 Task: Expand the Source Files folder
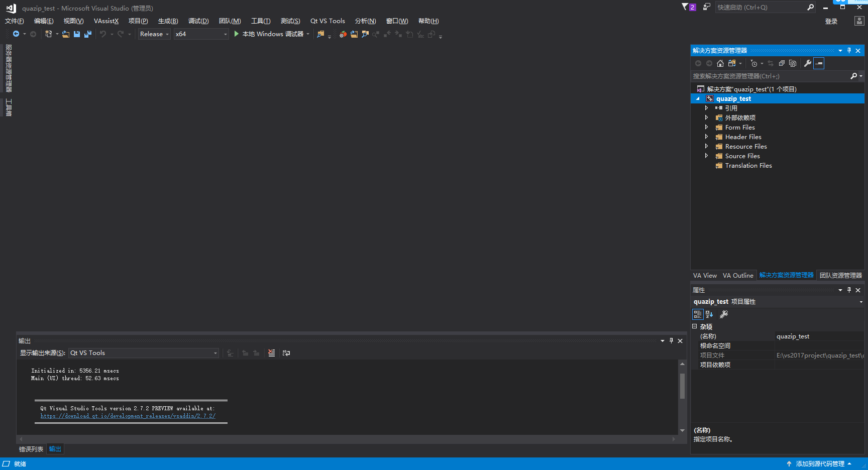coord(706,156)
